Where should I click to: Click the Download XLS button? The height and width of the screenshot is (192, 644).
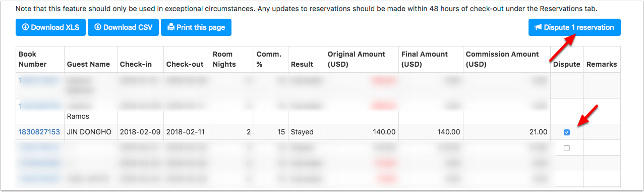pos(50,27)
